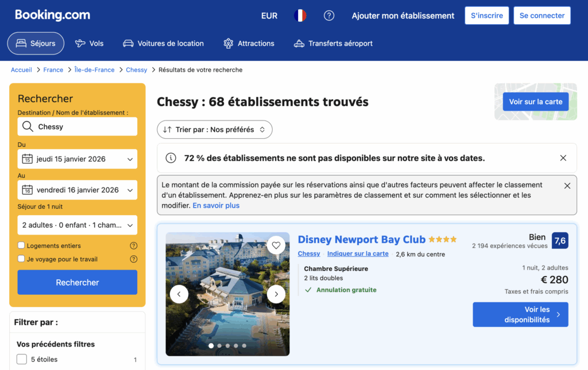Open help icon beside Logements entiers
Screen dimensions: 588x370
point(133,246)
